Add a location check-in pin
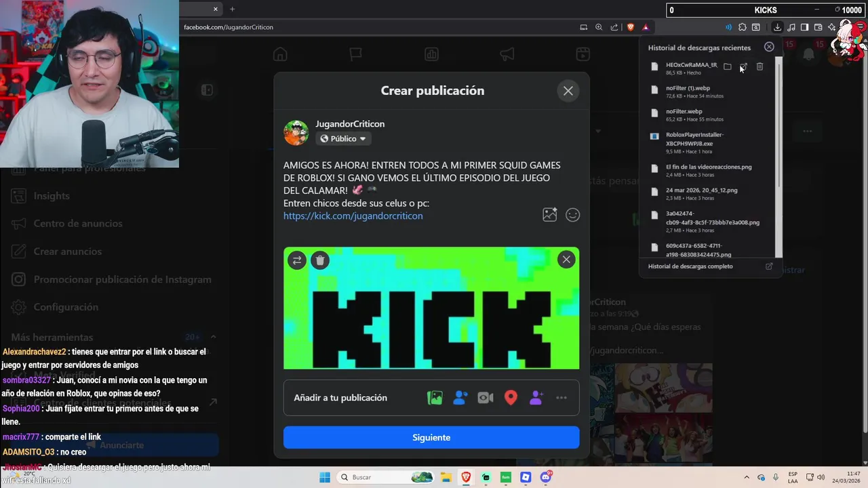Screen dimensions: 868x488 pos(511,398)
